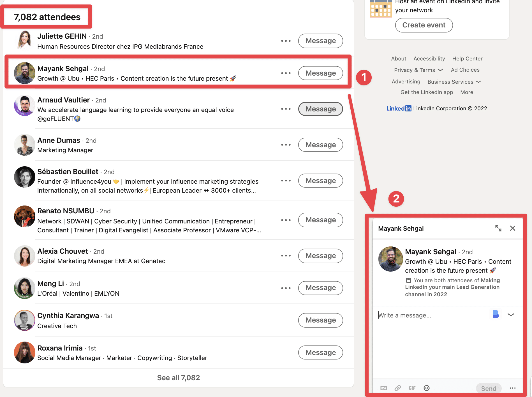532x397 pixels.
Task: Click Send in the chat window
Action: (489, 388)
